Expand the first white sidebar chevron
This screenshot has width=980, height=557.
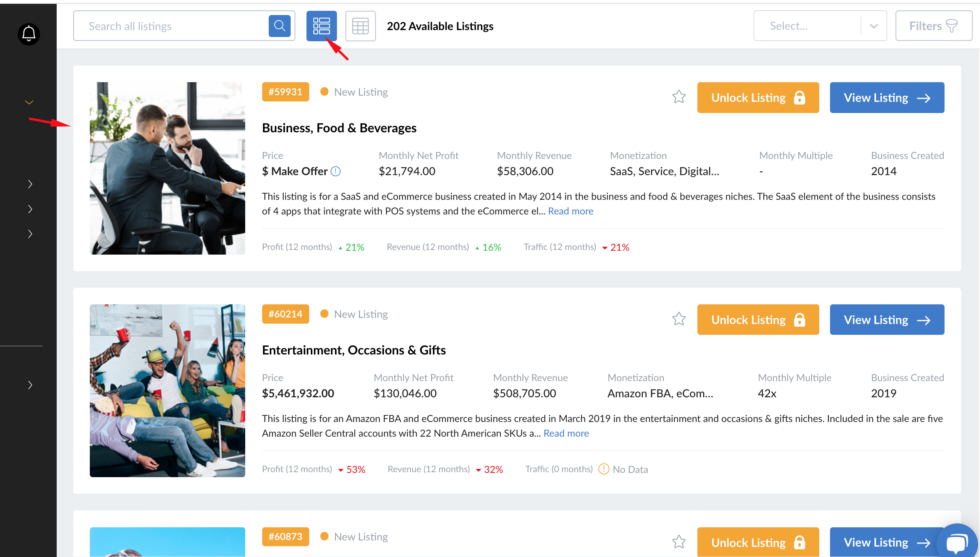[30, 184]
